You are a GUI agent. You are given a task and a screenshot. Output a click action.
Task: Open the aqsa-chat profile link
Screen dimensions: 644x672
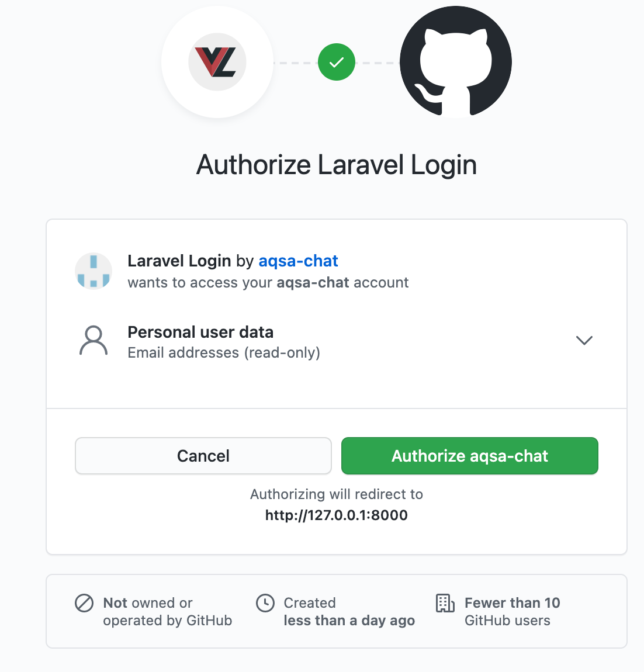tap(298, 261)
